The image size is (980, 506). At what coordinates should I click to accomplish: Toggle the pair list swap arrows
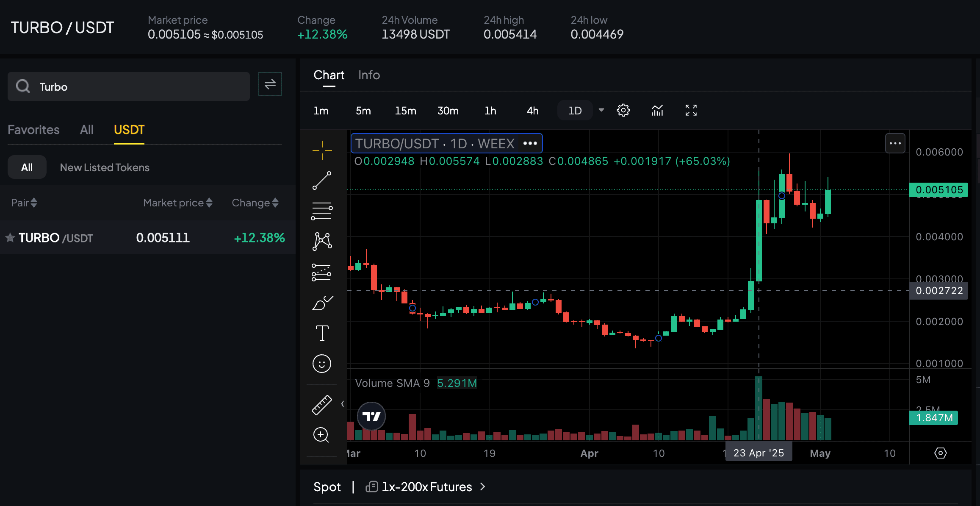pos(270,84)
